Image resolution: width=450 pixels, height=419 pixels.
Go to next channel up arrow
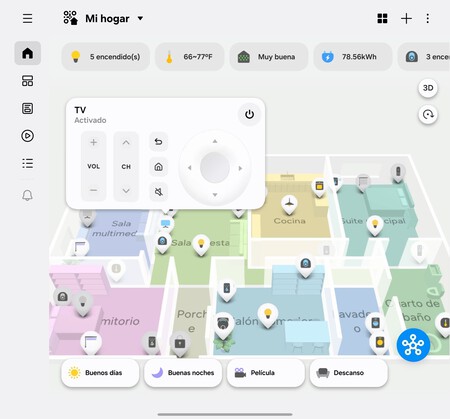click(126, 143)
